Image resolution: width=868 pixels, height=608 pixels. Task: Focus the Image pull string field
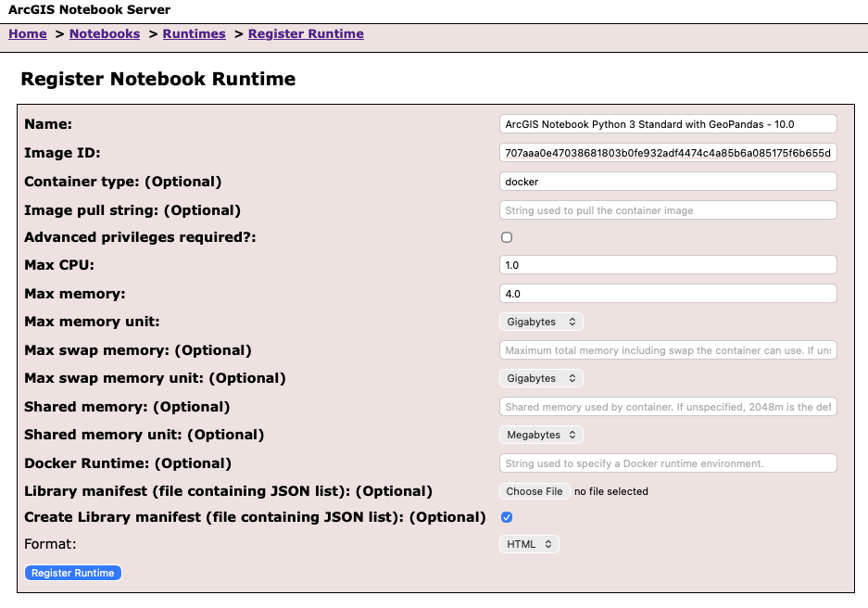[667, 209]
